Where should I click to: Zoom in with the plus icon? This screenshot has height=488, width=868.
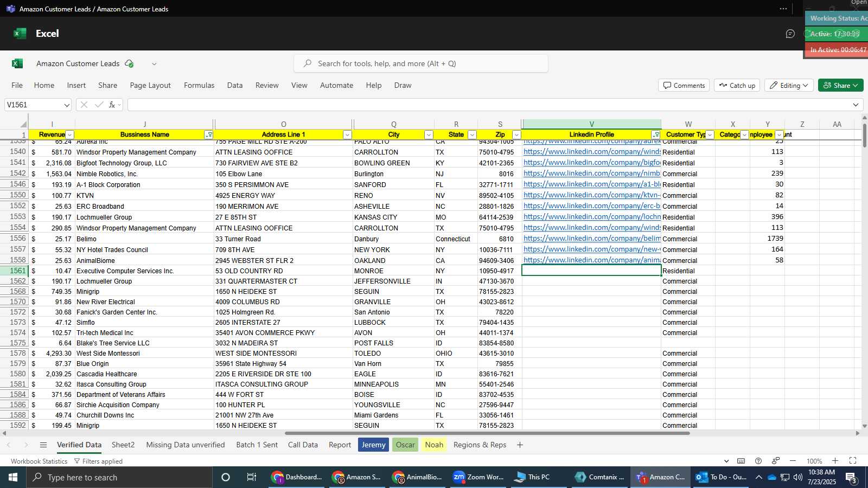[x=835, y=461]
